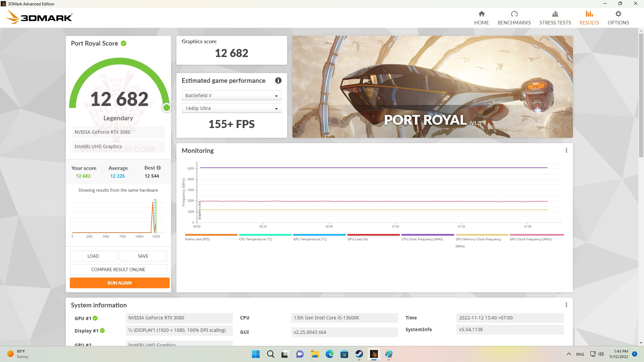The image size is (644, 362).
Task: Open Monitoring panel three-dot menu
Action: [x=566, y=150]
